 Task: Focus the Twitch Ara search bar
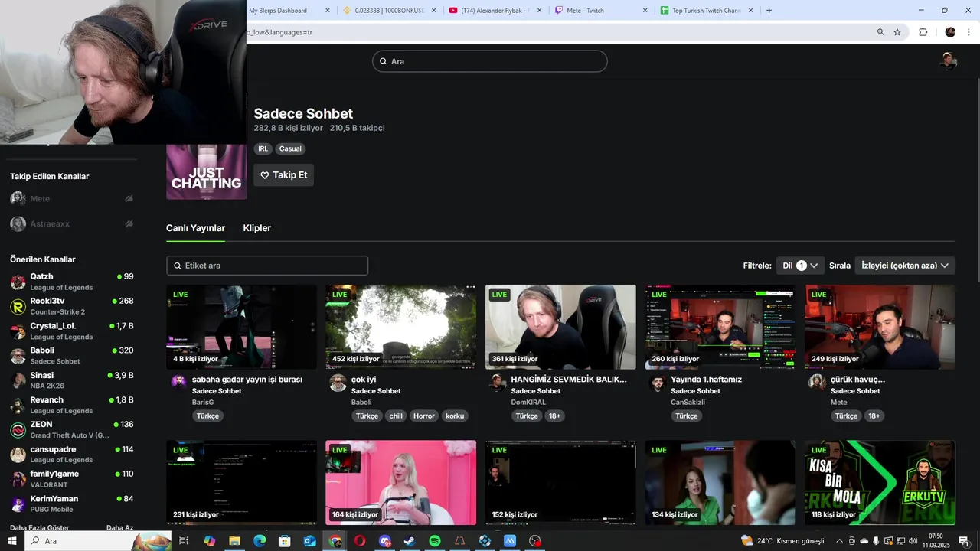(490, 61)
